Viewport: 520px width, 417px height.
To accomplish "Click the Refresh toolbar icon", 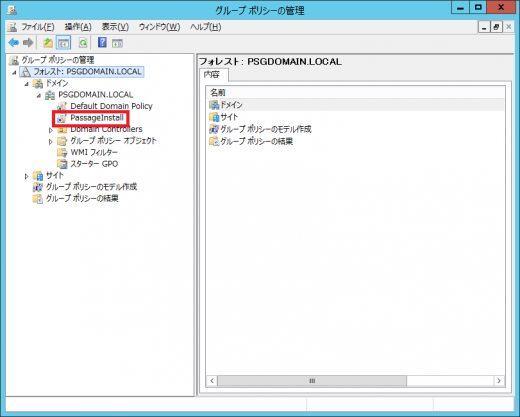I will 83,43.
